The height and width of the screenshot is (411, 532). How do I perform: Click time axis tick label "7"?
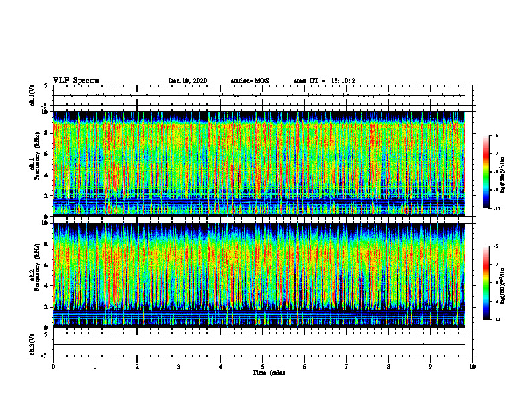click(347, 367)
